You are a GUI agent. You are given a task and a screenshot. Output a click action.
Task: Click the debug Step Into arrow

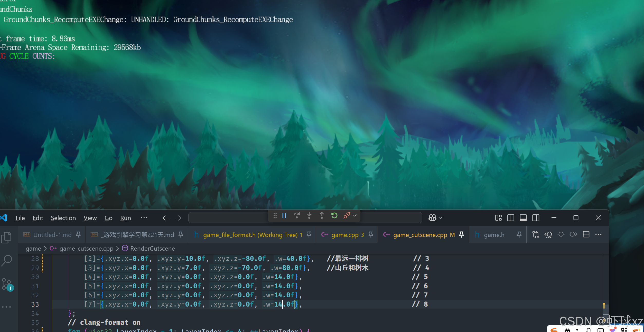pos(309,216)
